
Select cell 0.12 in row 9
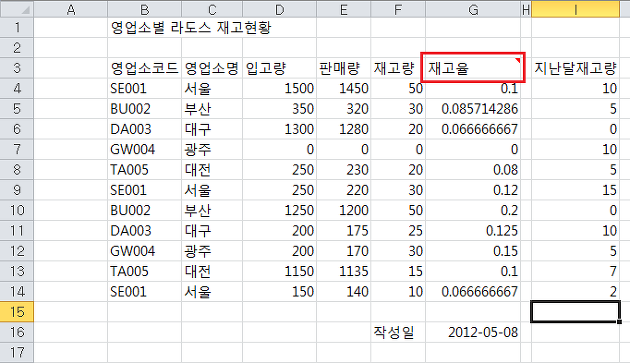pyautogui.click(x=473, y=190)
